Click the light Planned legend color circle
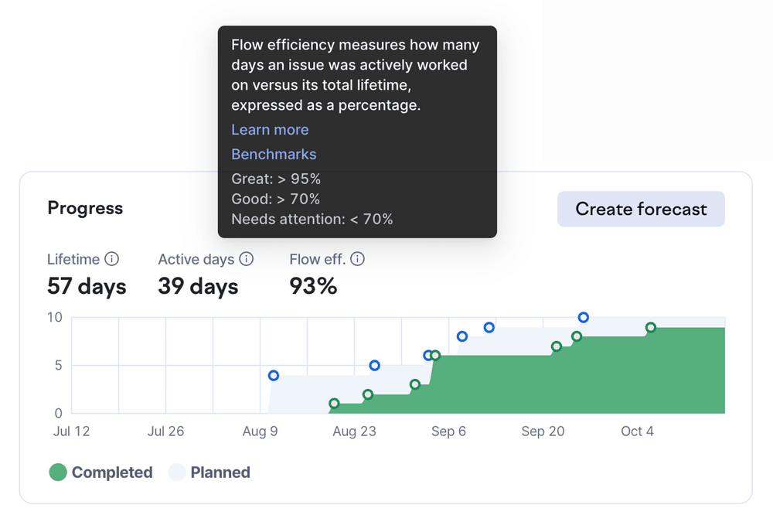This screenshot has width=773, height=532. click(177, 472)
